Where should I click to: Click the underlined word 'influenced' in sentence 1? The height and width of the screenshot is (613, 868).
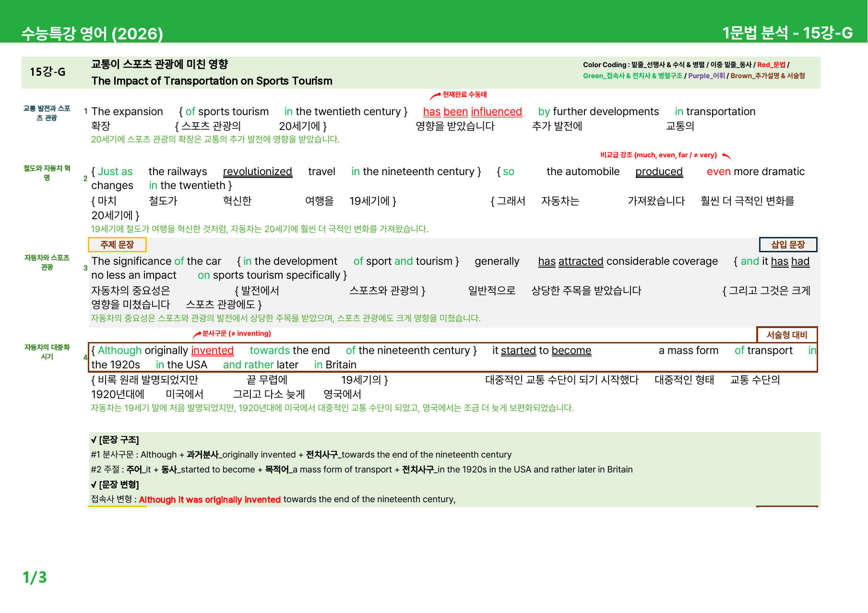click(497, 111)
